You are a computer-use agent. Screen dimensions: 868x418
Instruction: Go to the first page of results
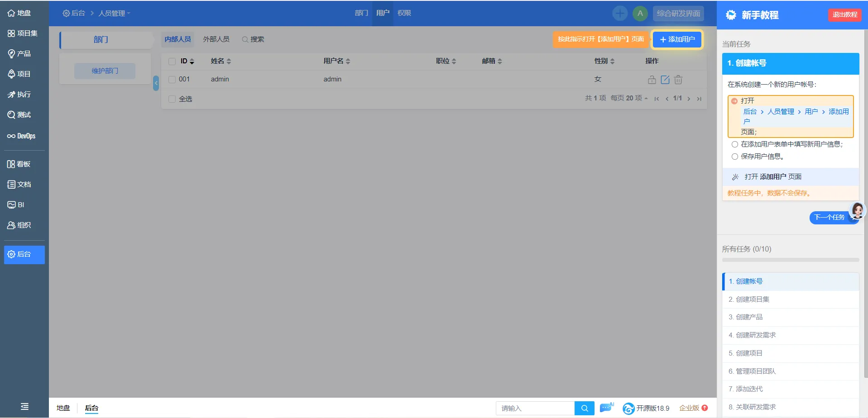pos(657,99)
